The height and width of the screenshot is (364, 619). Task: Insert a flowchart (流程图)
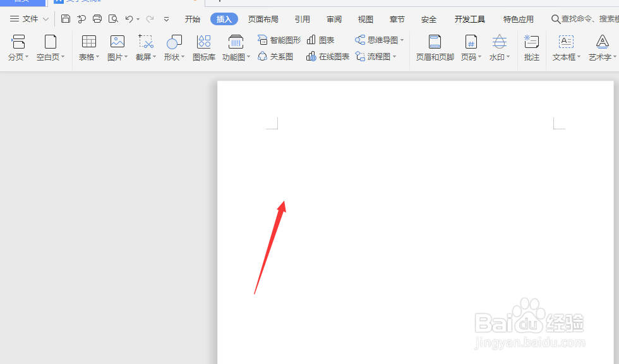pyautogui.click(x=375, y=56)
